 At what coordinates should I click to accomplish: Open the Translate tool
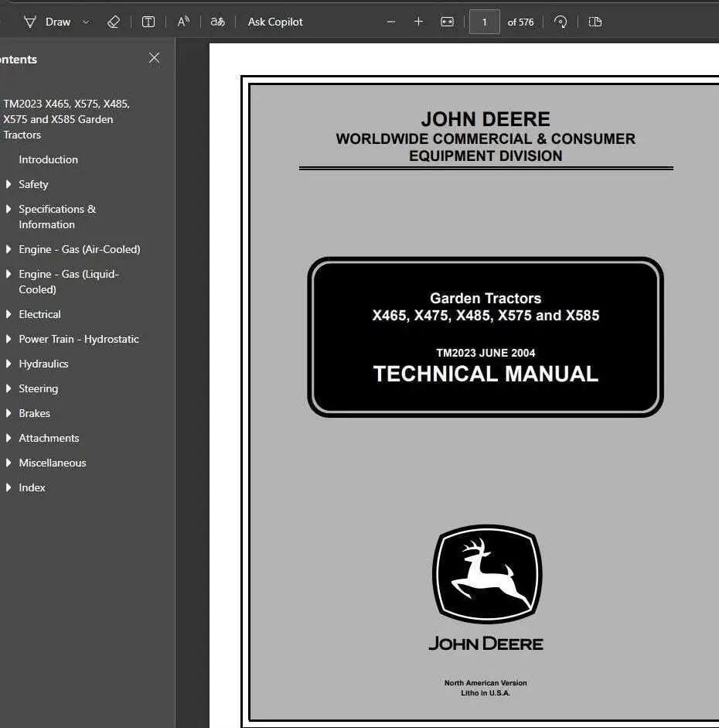tap(217, 22)
